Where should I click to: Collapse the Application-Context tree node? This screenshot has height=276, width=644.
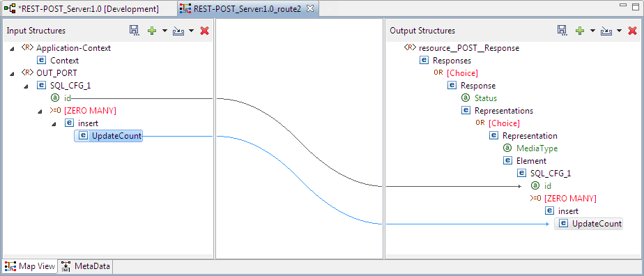[12, 49]
